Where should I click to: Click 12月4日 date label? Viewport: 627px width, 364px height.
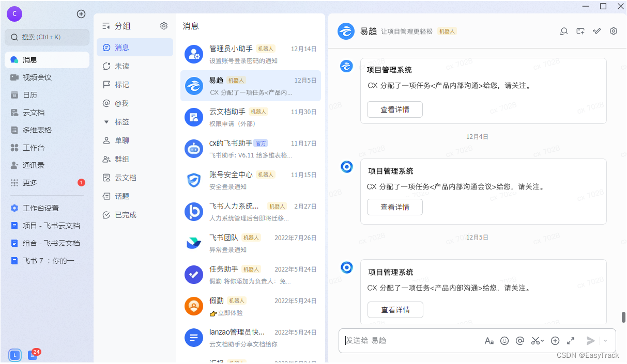(477, 137)
